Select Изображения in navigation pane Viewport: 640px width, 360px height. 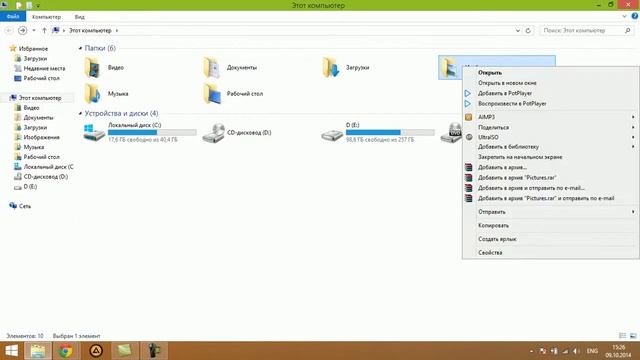[42, 138]
